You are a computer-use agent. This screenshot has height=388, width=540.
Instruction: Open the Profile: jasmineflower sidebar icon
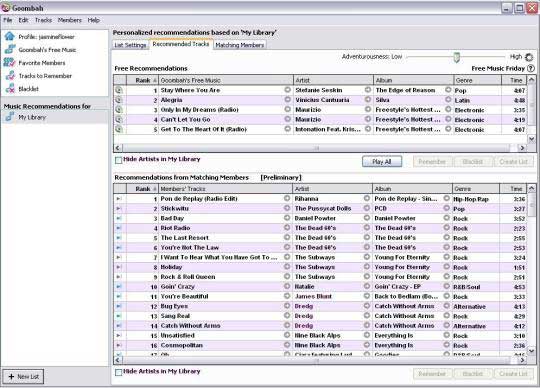(x=10, y=36)
